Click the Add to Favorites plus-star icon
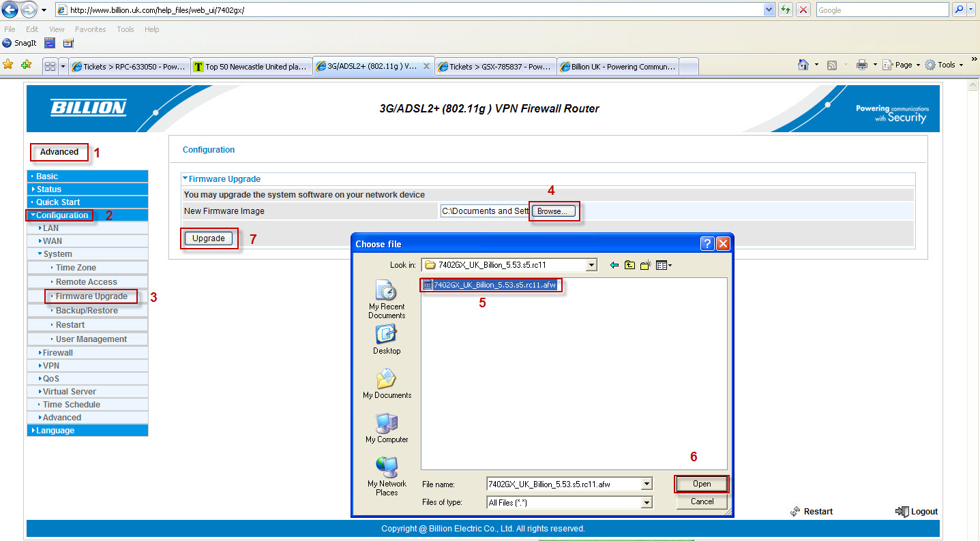The width and height of the screenshot is (980, 541). pyautogui.click(x=27, y=65)
